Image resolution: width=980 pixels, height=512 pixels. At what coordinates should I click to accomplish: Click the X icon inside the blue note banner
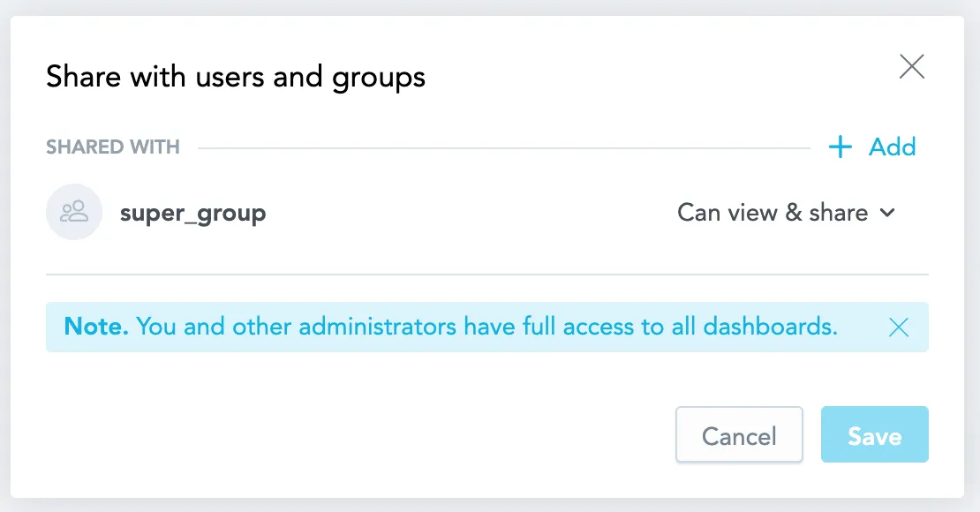899,328
